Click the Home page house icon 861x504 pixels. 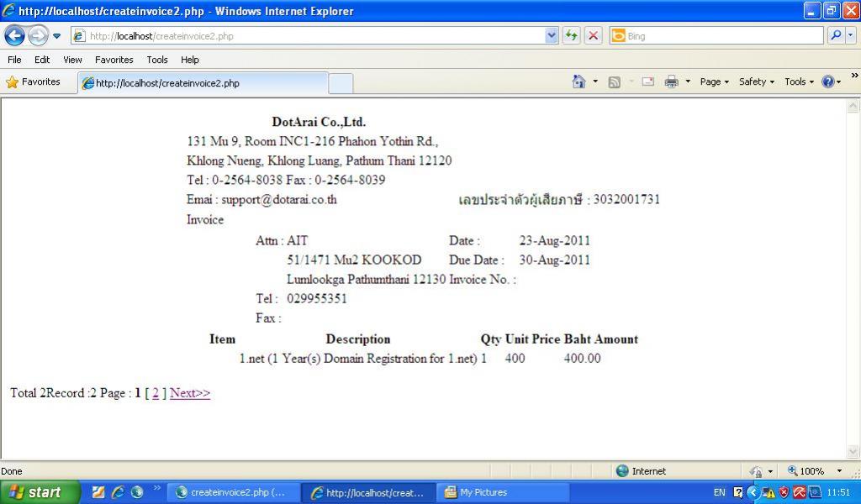pos(578,81)
